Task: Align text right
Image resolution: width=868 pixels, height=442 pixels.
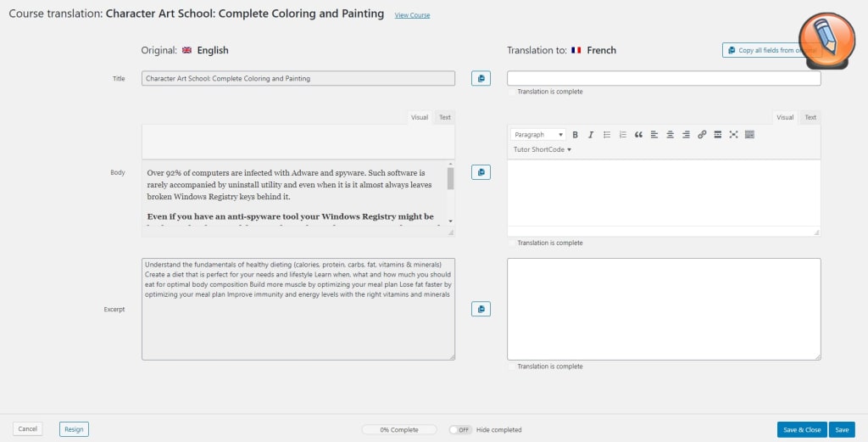Action: coord(686,135)
